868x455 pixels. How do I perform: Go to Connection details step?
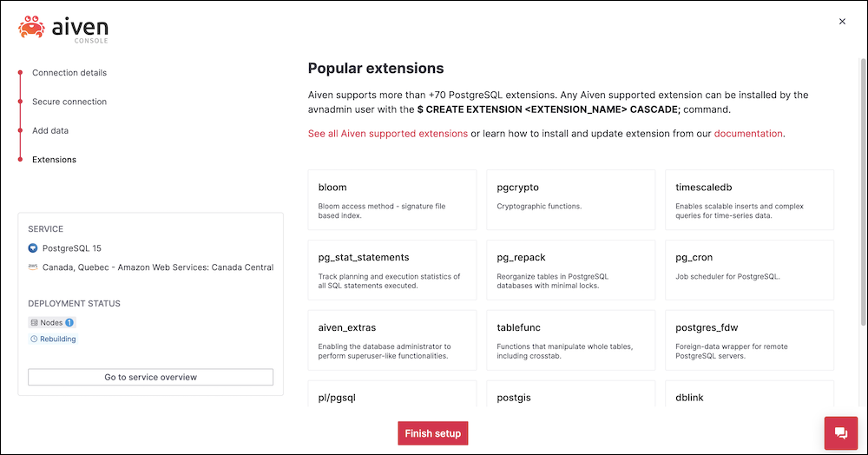(x=69, y=73)
